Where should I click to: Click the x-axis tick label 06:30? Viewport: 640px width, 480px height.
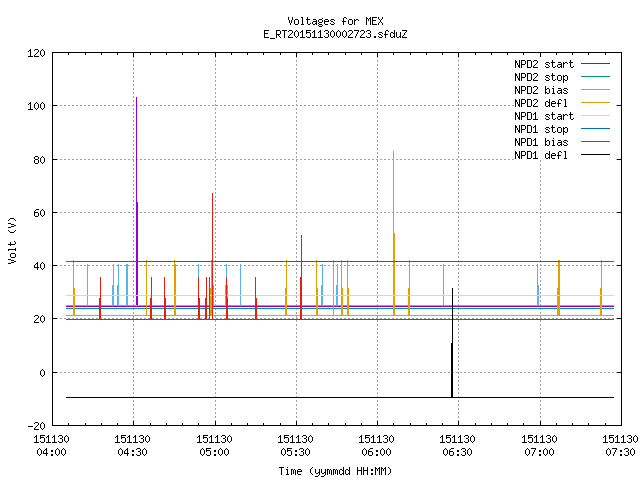(457, 452)
